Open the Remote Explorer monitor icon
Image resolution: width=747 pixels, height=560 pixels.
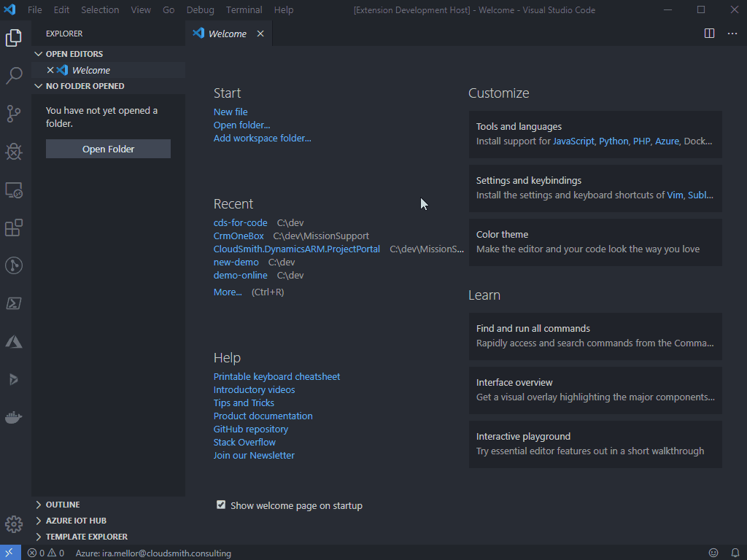pyautogui.click(x=14, y=190)
